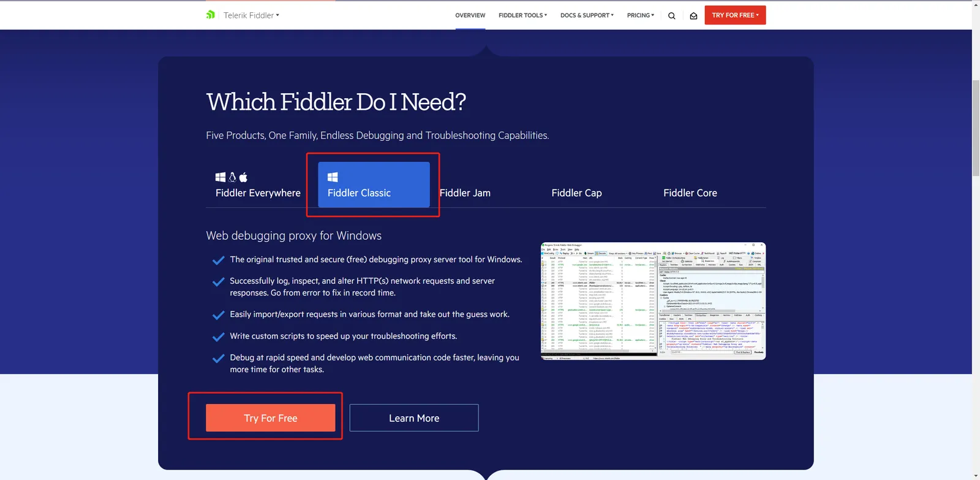Click the "Write custom scripts" bullet text
This screenshot has height=480, width=980.
(344, 336)
